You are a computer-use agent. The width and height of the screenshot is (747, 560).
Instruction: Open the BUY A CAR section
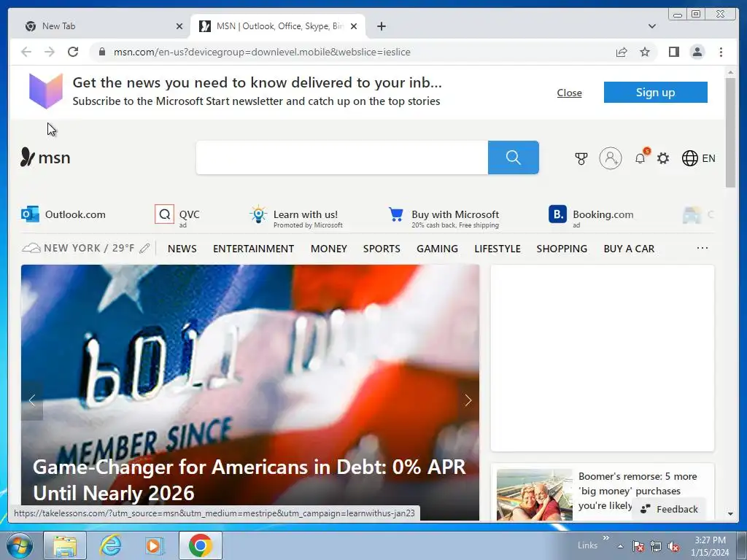tap(629, 249)
